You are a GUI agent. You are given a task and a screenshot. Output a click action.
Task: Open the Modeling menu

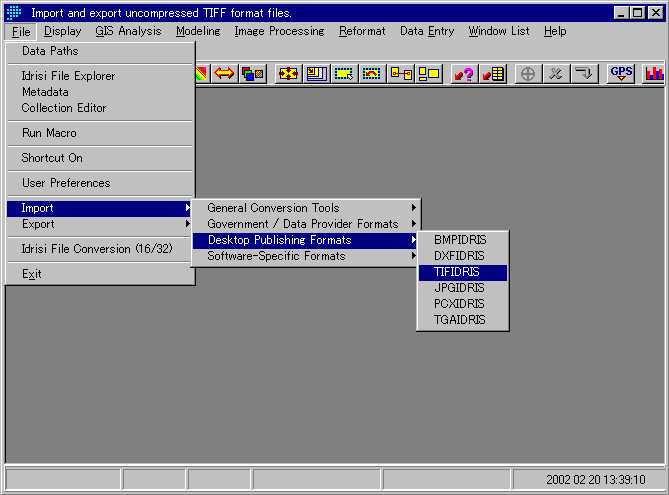tap(198, 31)
